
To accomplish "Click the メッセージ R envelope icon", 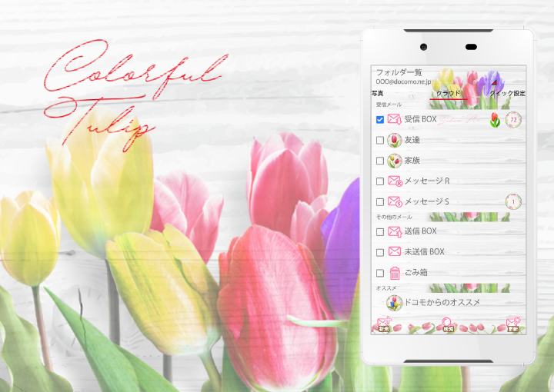I will (395, 181).
